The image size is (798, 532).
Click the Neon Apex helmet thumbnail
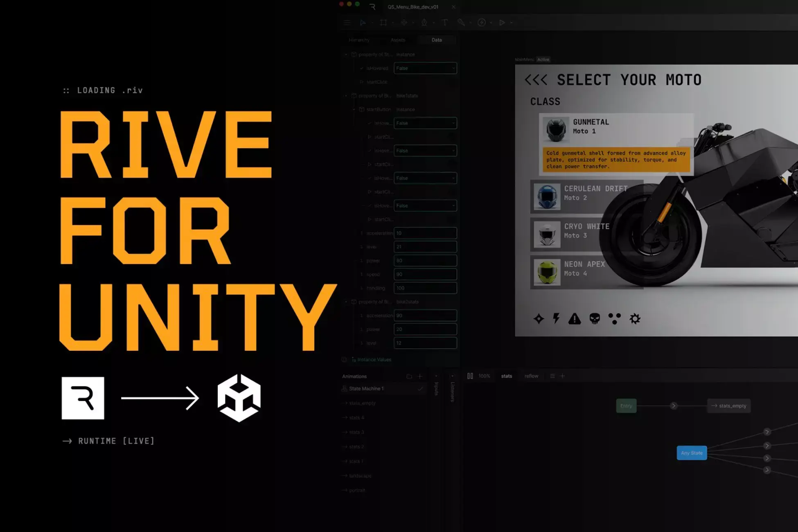point(547,273)
